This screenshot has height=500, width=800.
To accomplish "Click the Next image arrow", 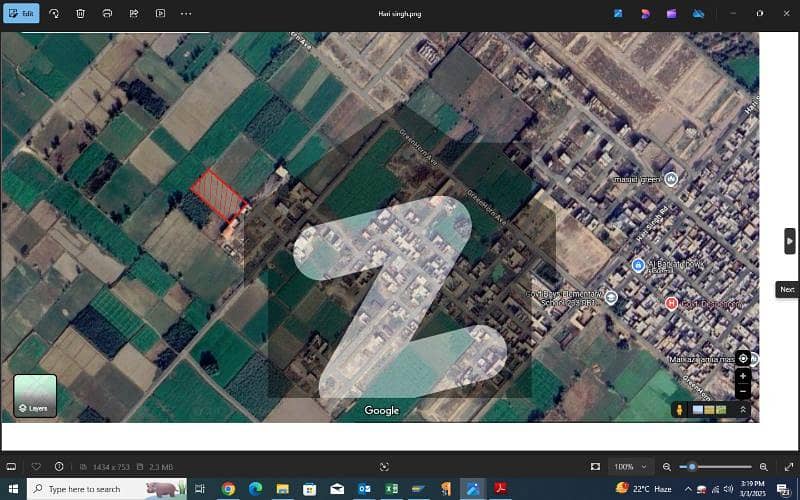I will click(x=789, y=241).
